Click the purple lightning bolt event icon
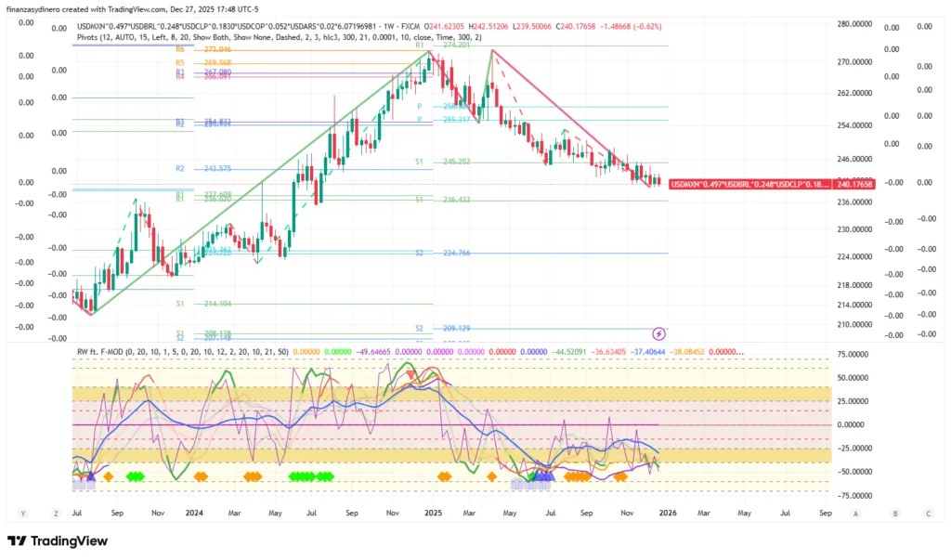The width and height of the screenshot is (951, 560). [659, 332]
